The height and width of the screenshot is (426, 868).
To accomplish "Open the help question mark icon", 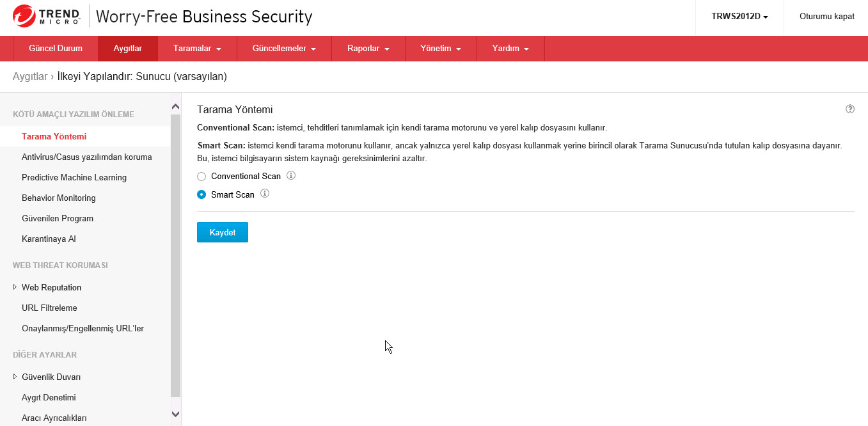I will click(850, 109).
